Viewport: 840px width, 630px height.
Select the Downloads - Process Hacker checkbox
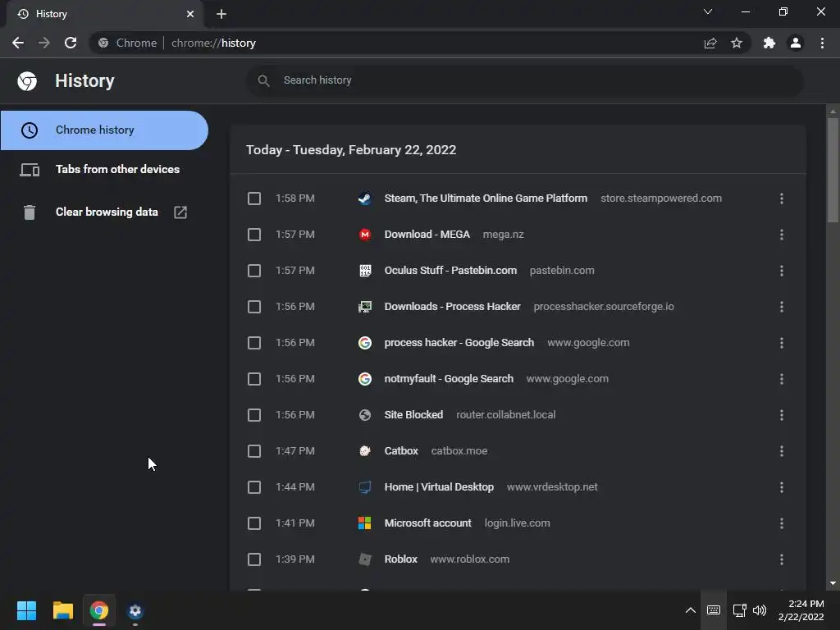coord(254,307)
